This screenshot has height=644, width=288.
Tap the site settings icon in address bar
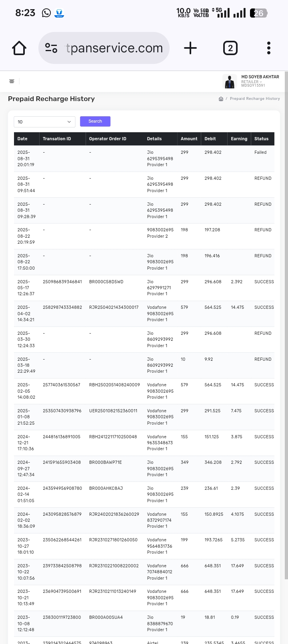click(x=51, y=48)
